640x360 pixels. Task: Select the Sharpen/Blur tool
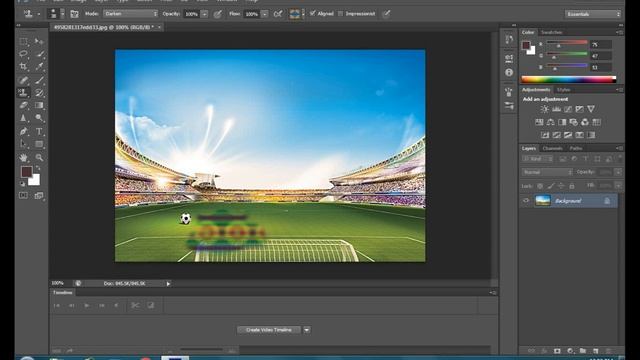[x=24, y=118]
